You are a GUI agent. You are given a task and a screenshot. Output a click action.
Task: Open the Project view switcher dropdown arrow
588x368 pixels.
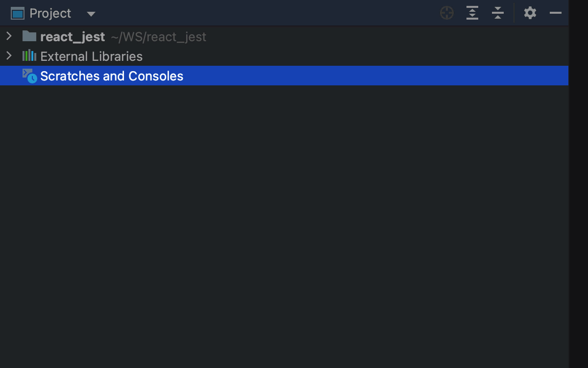(91, 14)
